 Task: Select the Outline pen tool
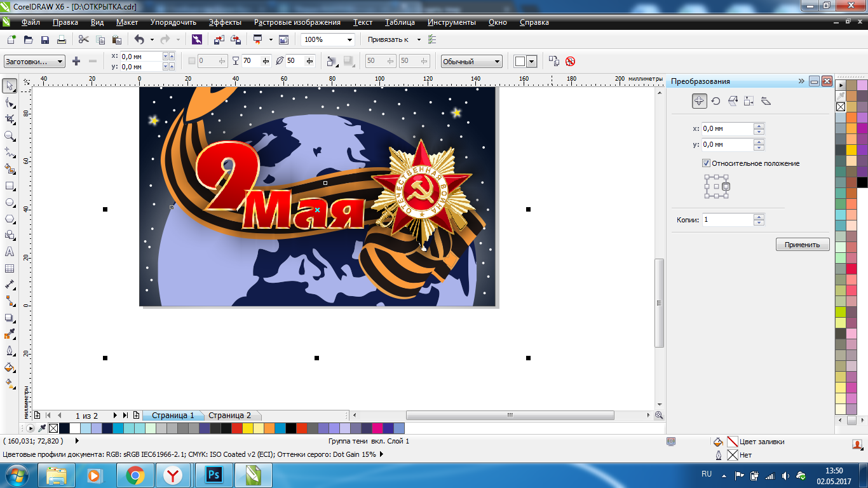coord(10,351)
